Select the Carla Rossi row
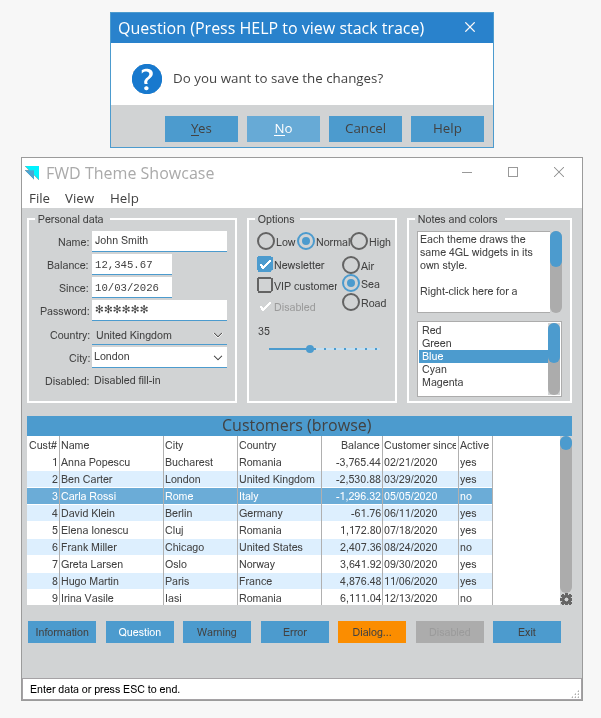This screenshot has height=718, width=601. coord(260,496)
